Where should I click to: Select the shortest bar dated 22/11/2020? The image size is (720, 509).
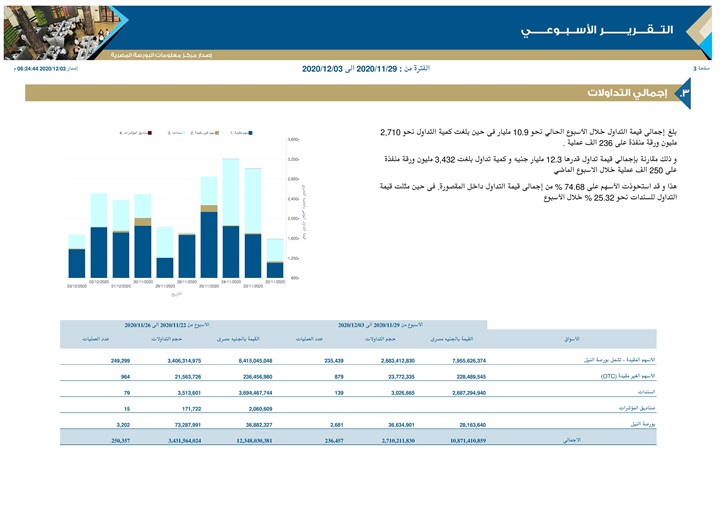(x=275, y=258)
